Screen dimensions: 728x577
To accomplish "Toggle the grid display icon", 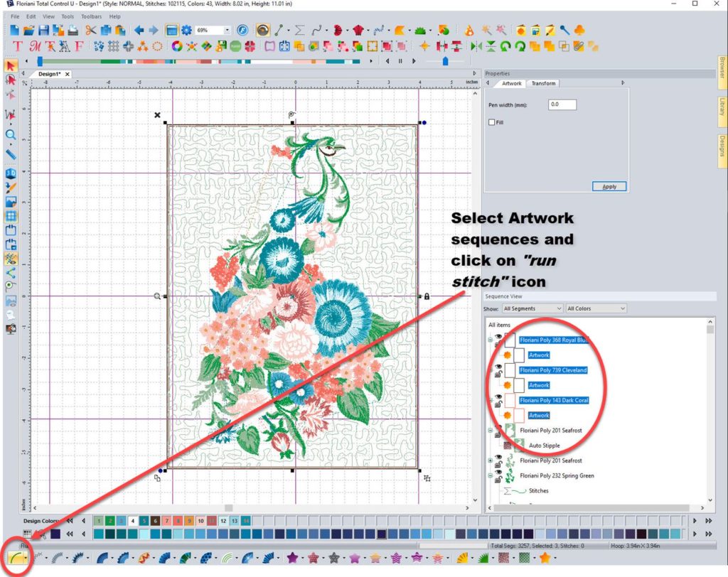I will [11, 216].
